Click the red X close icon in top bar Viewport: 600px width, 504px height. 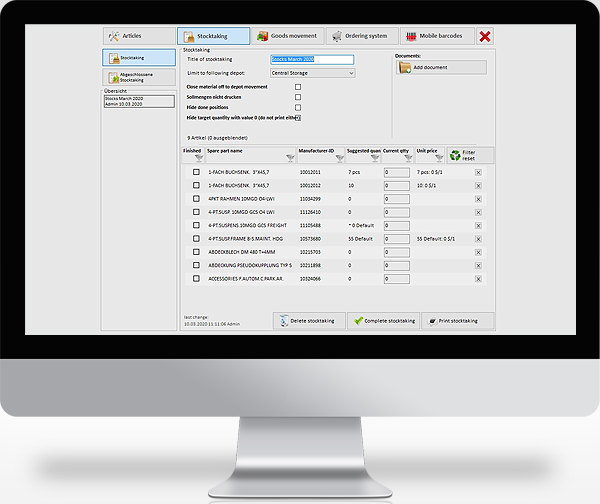pyautogui.click(x=485, y=37)
